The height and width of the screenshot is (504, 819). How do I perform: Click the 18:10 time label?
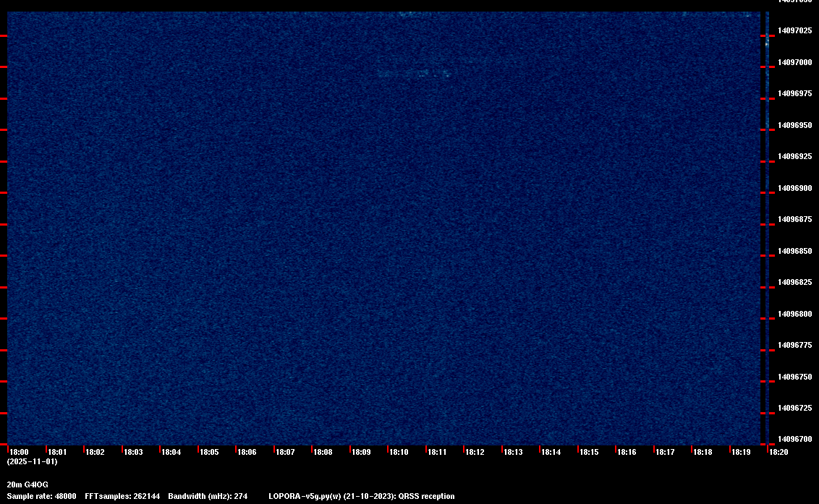399,452
